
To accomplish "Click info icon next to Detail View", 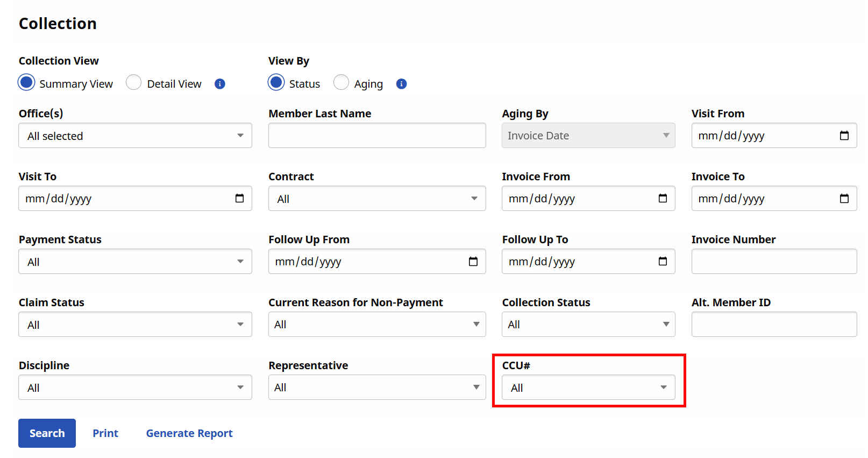I will (219, 84).
